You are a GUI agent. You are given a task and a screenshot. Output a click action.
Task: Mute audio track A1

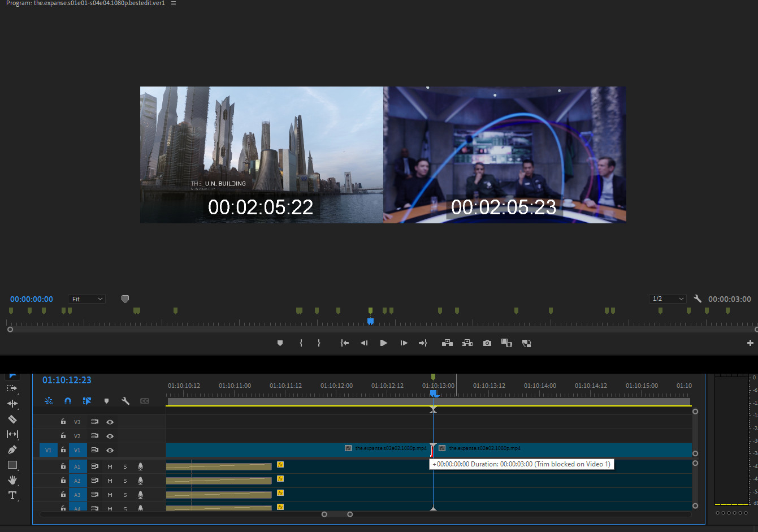pyautogui.click(x=110, y=466)
